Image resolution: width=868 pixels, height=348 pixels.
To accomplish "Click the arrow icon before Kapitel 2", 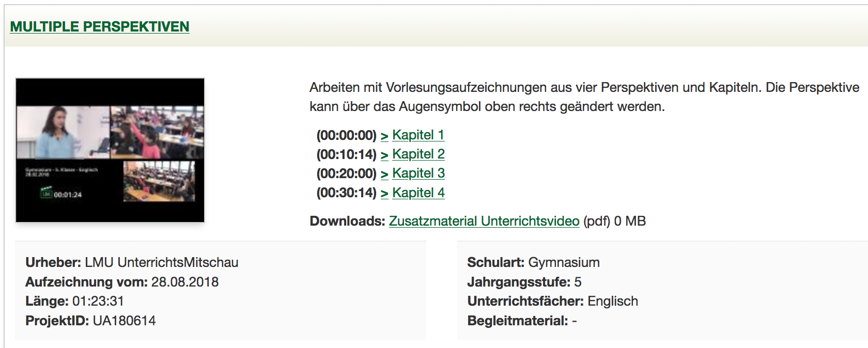I will pos(384,155).
